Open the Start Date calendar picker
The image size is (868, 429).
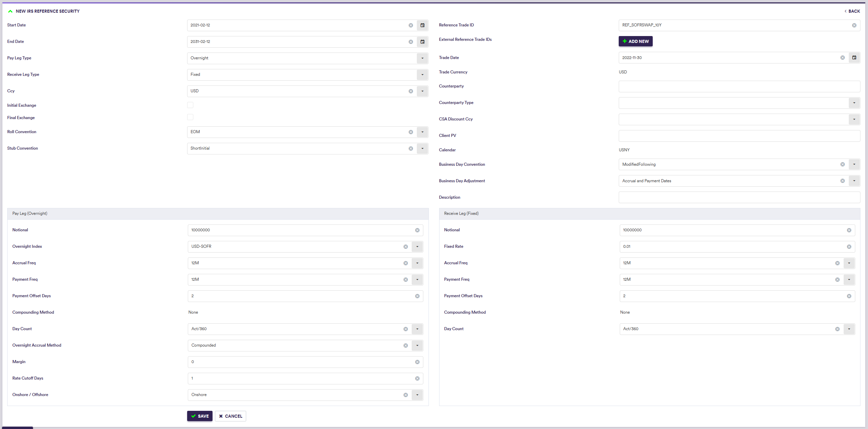(x=422, y=25)
